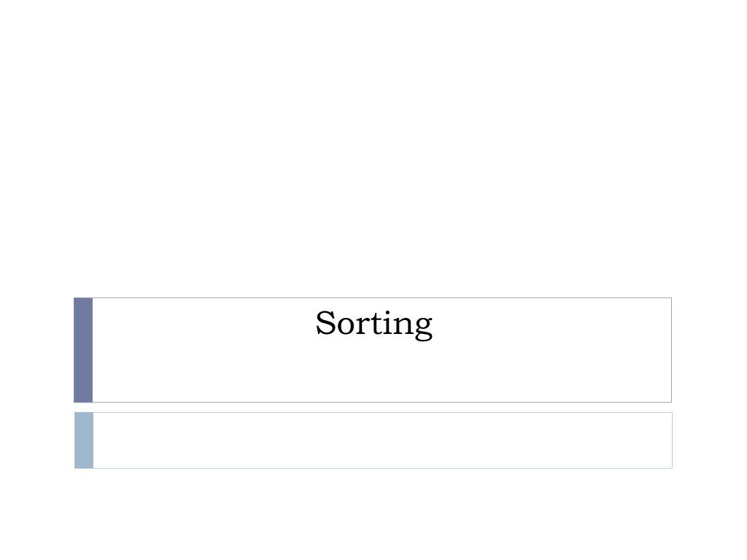Click the gap between title and subtitle boxes
Viewport: 747px width, 560px height.
(373, 408)
